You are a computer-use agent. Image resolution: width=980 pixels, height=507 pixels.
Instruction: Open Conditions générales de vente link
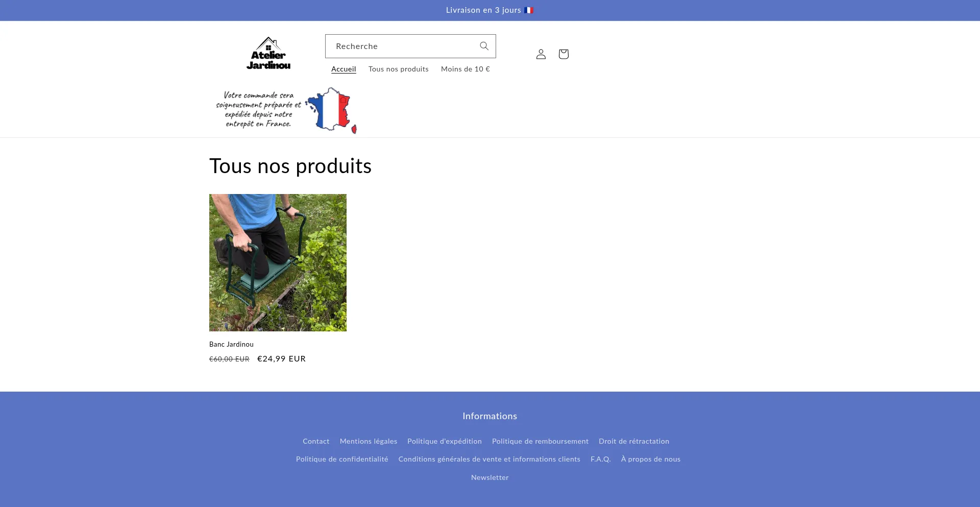pyautogui.click(x=489, y=459)
